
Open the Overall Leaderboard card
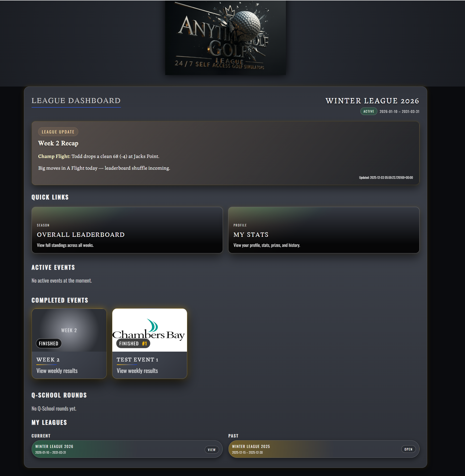coord(127,230)
